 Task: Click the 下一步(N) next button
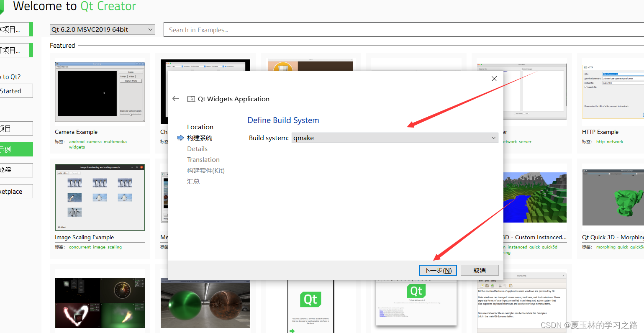point(438,270)
